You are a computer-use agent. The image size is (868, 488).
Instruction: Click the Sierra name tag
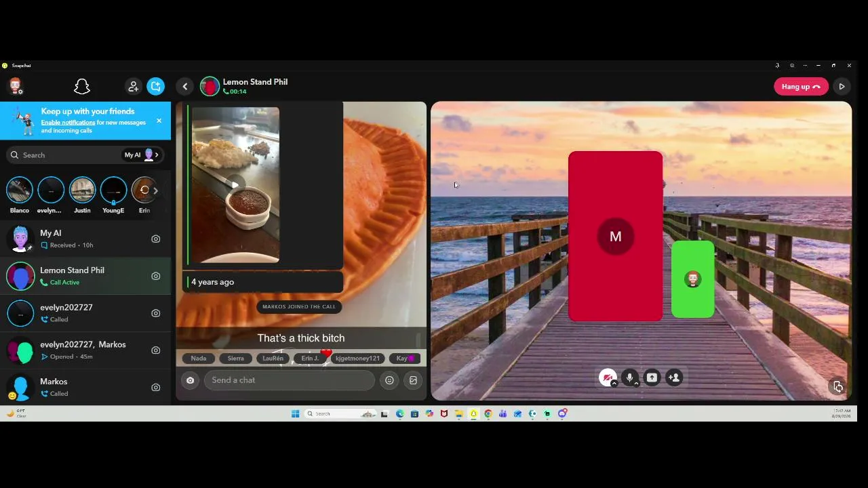pos(235,358)
